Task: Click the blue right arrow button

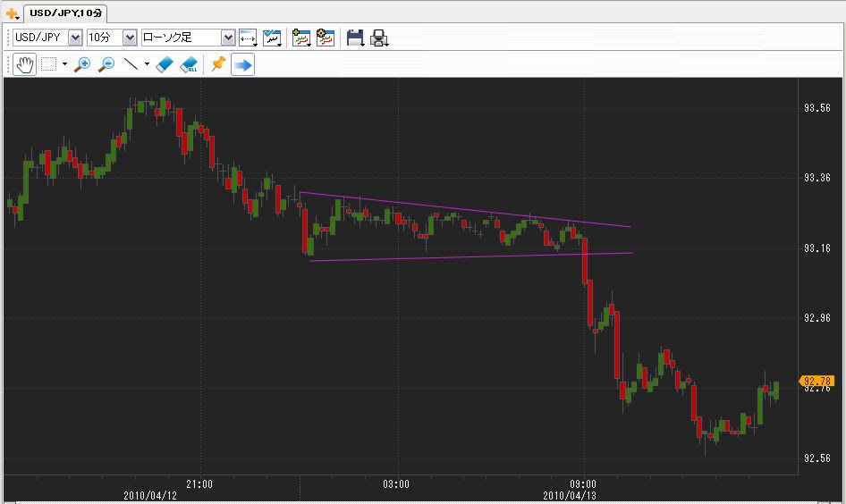Action: pos(242,64)
